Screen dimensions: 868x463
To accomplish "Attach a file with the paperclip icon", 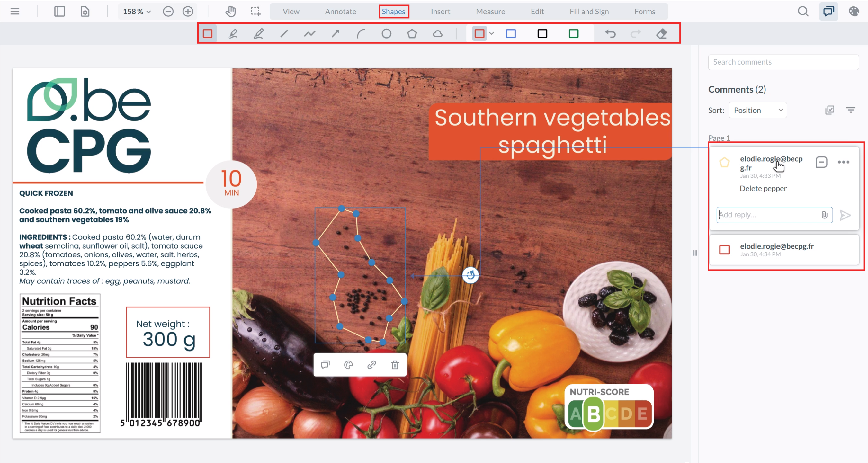I will pos(824,215).
